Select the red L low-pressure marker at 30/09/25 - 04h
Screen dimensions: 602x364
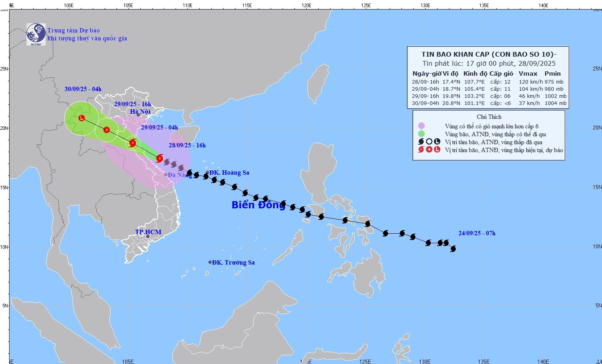82,118
